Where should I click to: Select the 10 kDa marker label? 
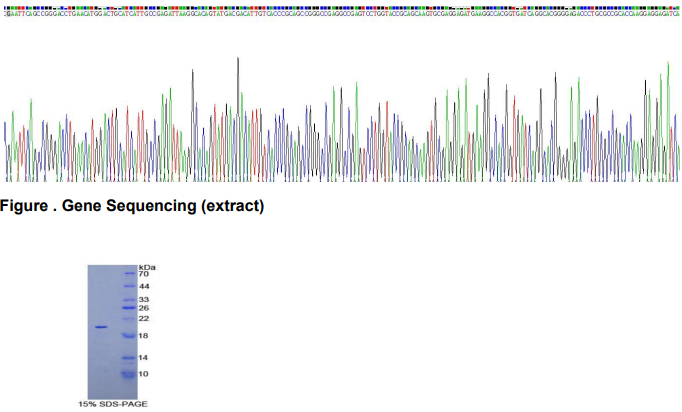click(144, 374)
